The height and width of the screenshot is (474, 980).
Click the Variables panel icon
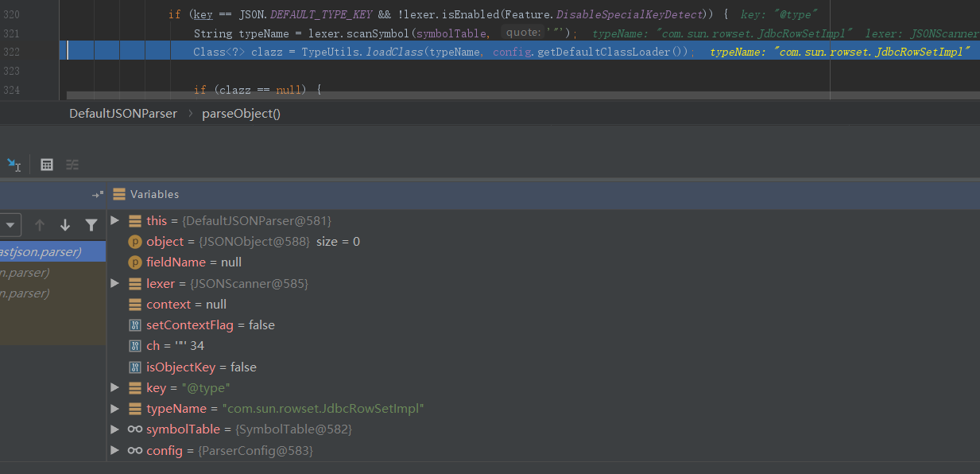pos(119,194)
